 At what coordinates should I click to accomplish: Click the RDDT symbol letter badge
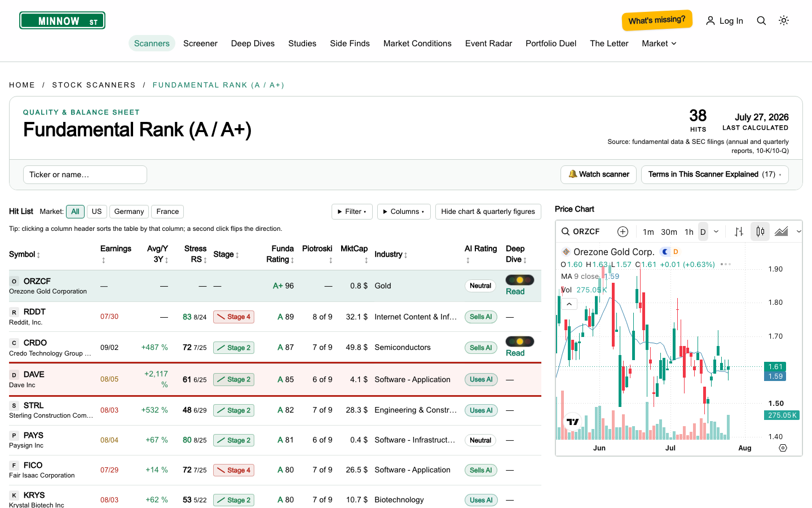coord(14,312)
